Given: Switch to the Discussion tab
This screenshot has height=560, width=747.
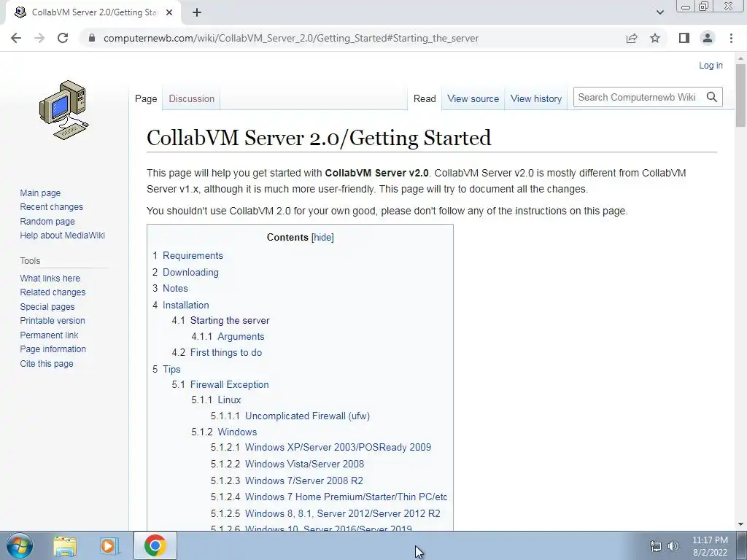Looking at the screenshot, I should click(192, 98).
